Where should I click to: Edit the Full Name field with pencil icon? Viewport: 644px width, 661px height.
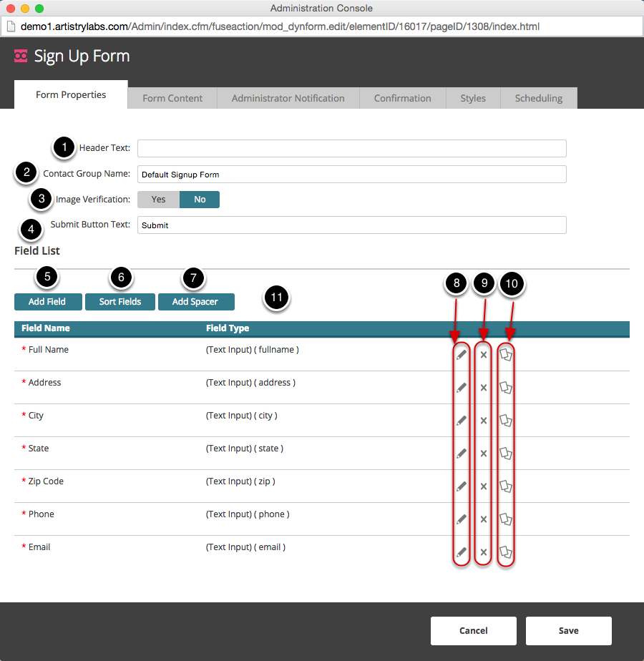tap(462, 355)
